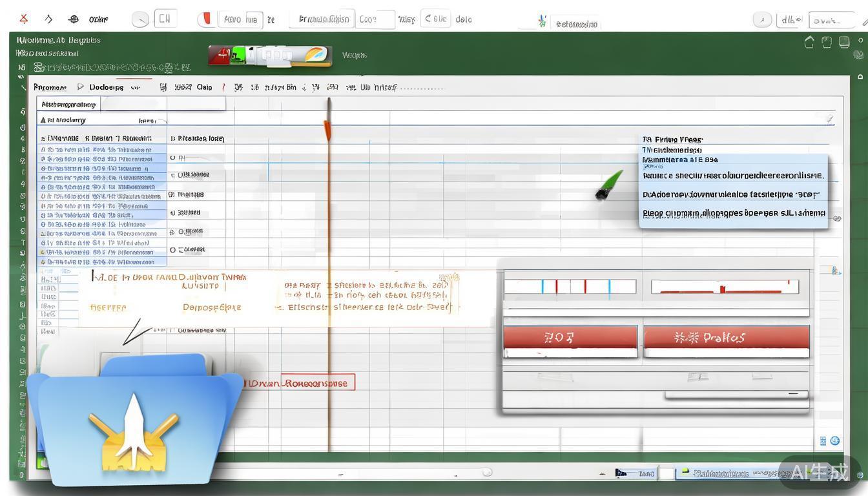Expand the arrow beside Docloeips in the ribbon
Image resolution: width=868 pixels, height=496 pixels.
click(80, 87)
